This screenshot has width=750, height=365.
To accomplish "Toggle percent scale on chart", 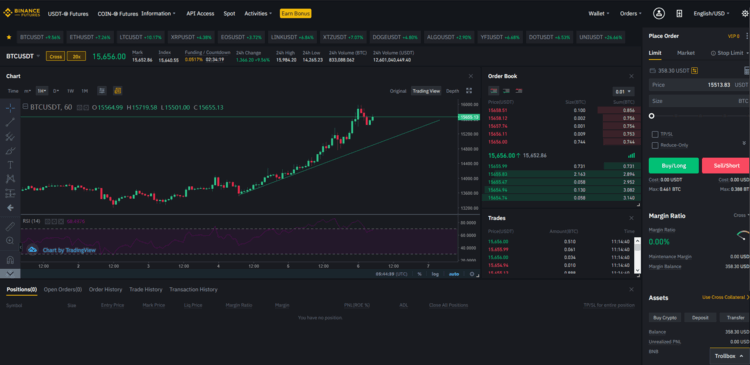I will [419, 274].
